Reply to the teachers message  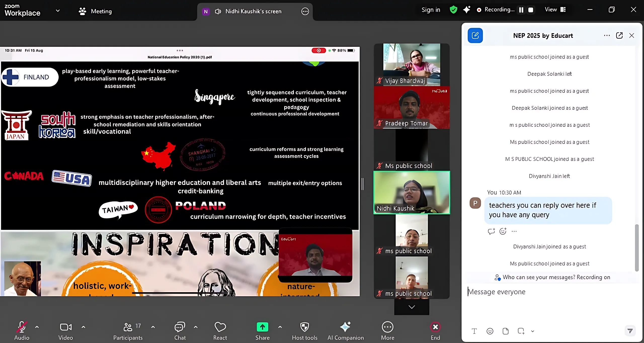tap(491, 231)
